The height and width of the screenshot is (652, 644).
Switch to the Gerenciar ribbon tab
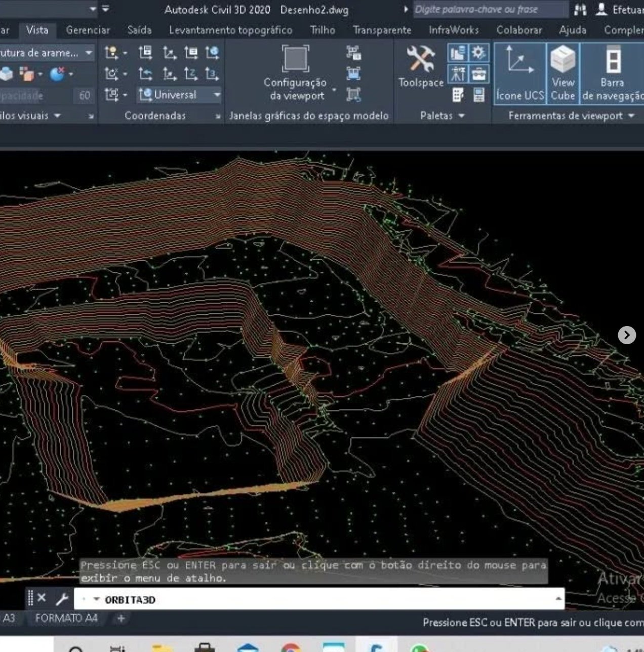pyautogui.click(x=88, y=30)
